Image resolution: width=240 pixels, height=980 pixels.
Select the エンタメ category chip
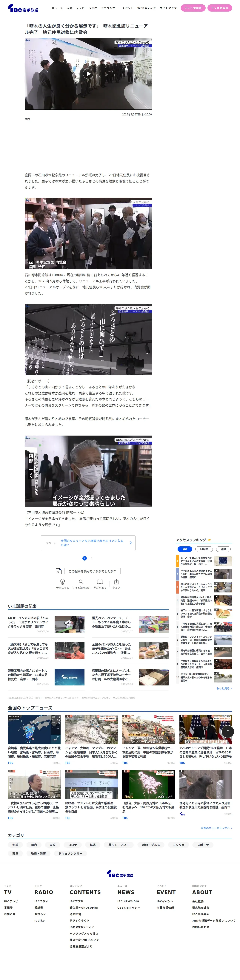coord(178,845)
